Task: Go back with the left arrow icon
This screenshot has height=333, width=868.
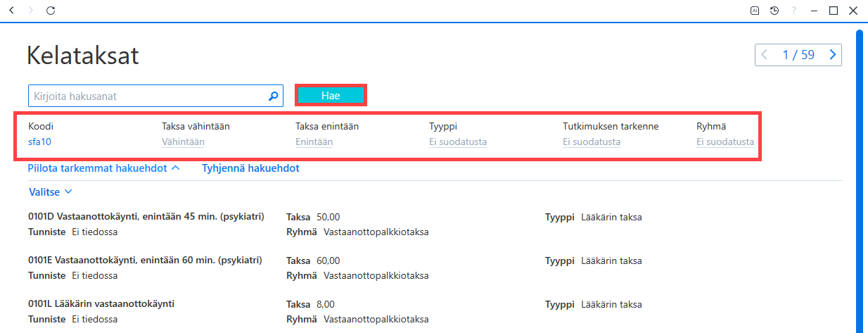Action: (x=11, y=11)
